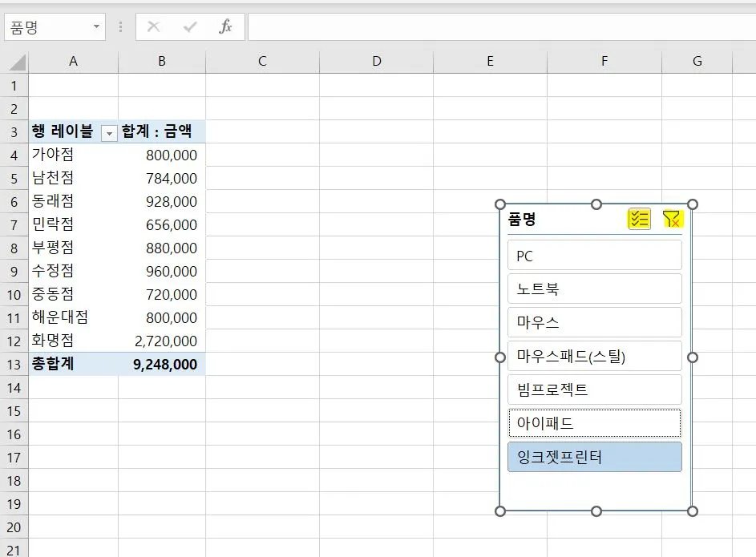This screenshot has height=557, width=756.
Task: Open the 행 레이블 filter dropdown
Action: (110, 133)
